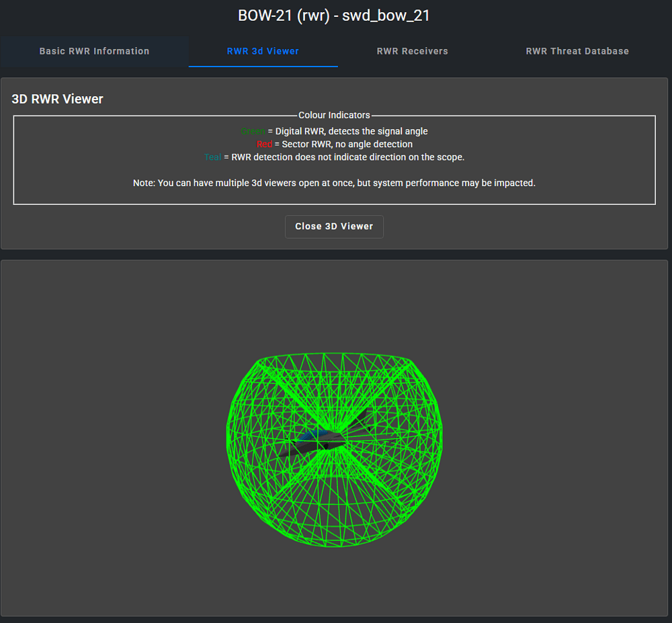Click the BOW-21 (rwr) page title
The width and height of the screenshot is (672, 623).
(x=334, y=15)
